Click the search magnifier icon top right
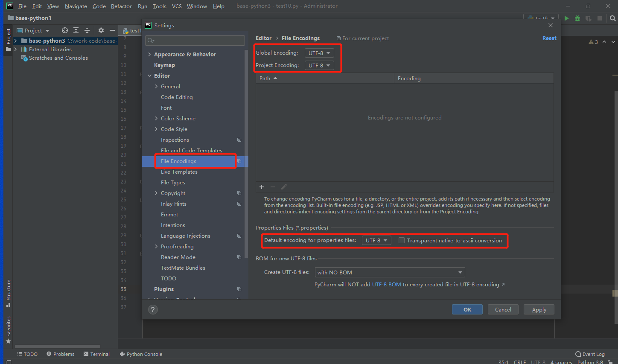 [613, 18]
